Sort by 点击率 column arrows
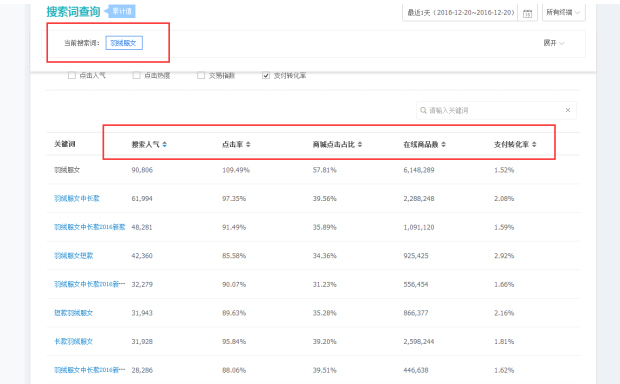Screen dimensions: 620x384 pyautogui.click(x=248, y=144)
